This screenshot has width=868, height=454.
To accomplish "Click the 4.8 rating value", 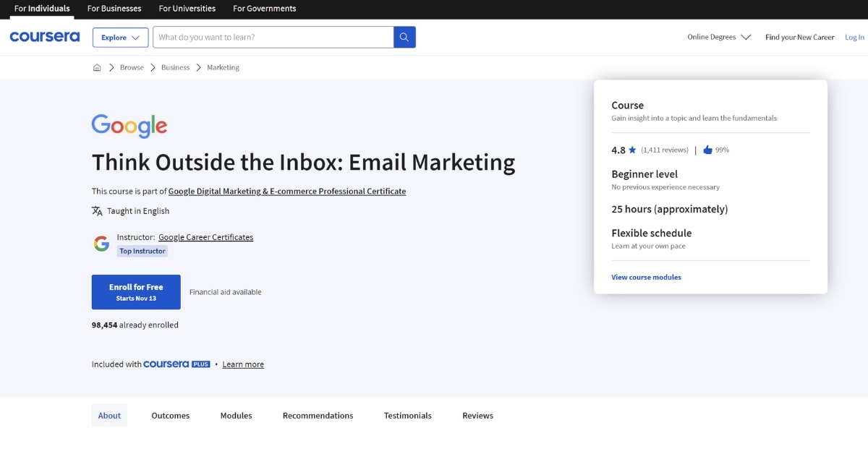I will pos(618,150).
